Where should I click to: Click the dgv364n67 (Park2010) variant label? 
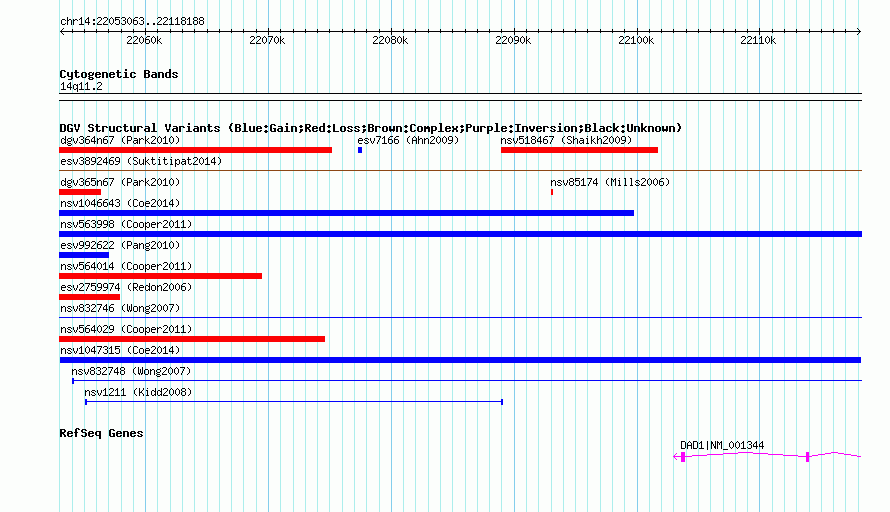click(x=120, y=140)
